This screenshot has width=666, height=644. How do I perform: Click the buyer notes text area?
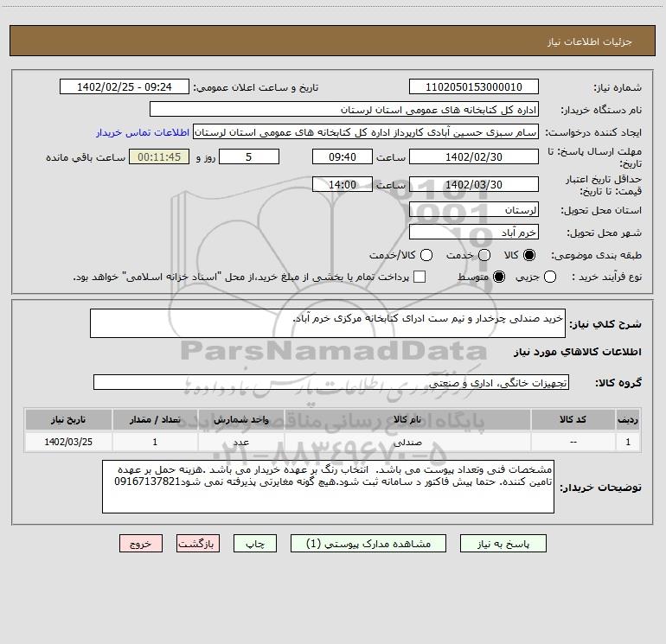tap(328, 487)
